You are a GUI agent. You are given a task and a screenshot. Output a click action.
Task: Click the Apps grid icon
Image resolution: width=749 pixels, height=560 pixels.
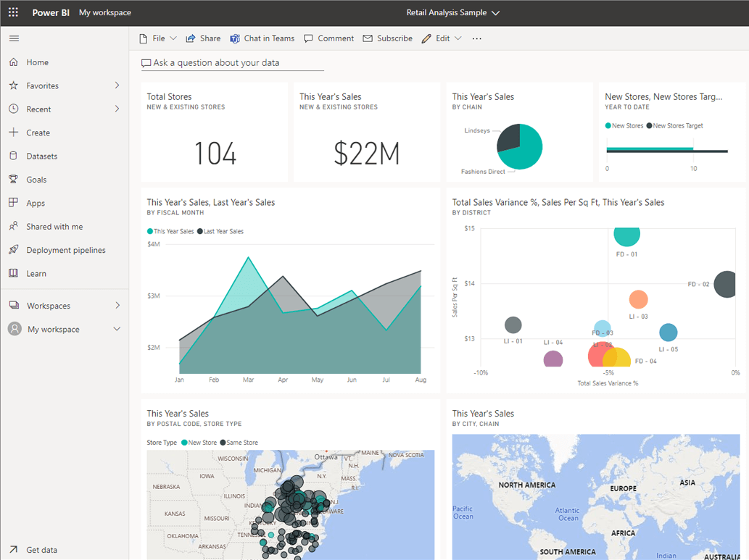click(x=14, y=202)
